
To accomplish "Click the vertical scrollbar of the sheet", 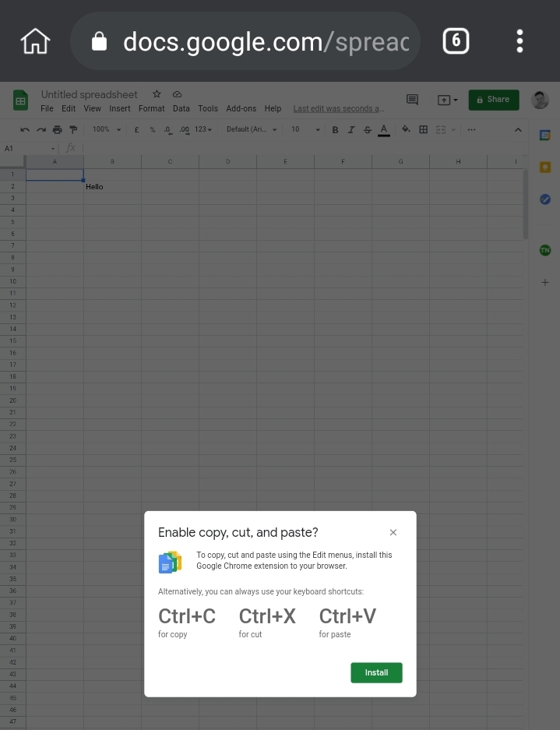I will click(x=526, y=205).
